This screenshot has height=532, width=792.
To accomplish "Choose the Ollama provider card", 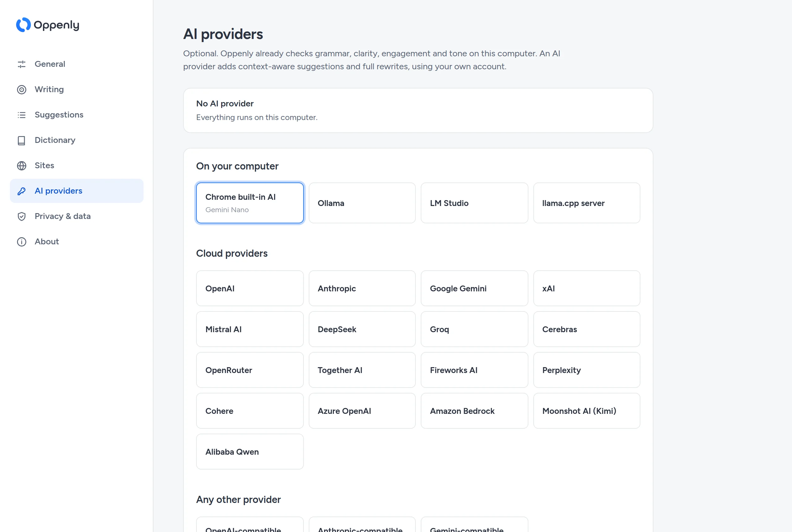I will [x=362, y=203].
